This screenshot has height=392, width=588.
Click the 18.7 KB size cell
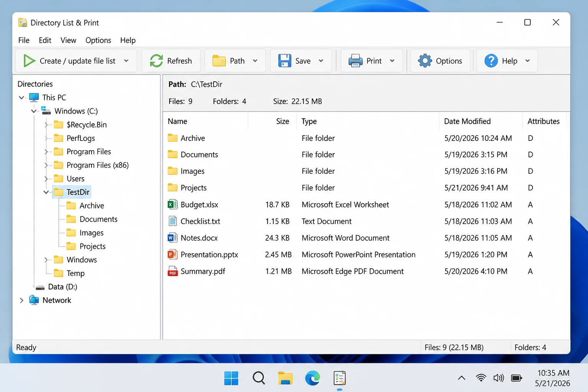(277, 205)
